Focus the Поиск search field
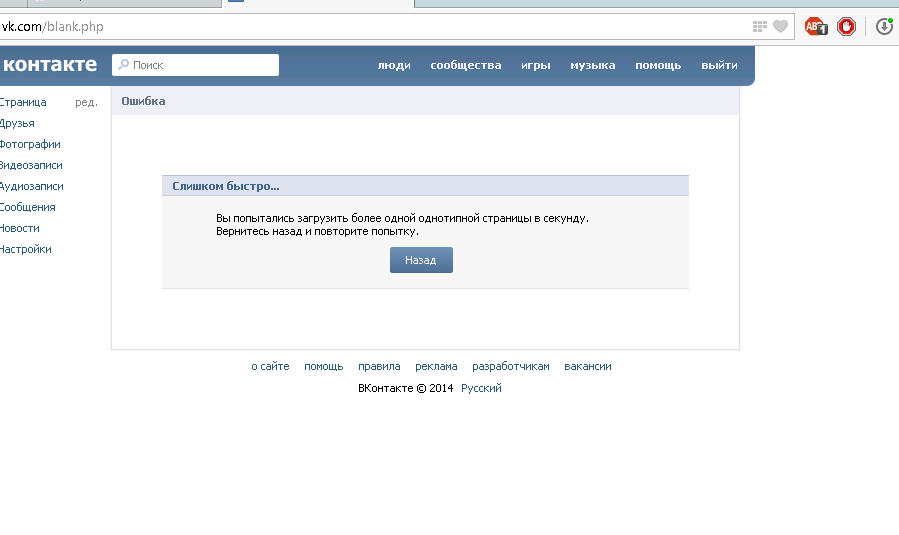Screen dimensions: 899x535 [196, 65]
